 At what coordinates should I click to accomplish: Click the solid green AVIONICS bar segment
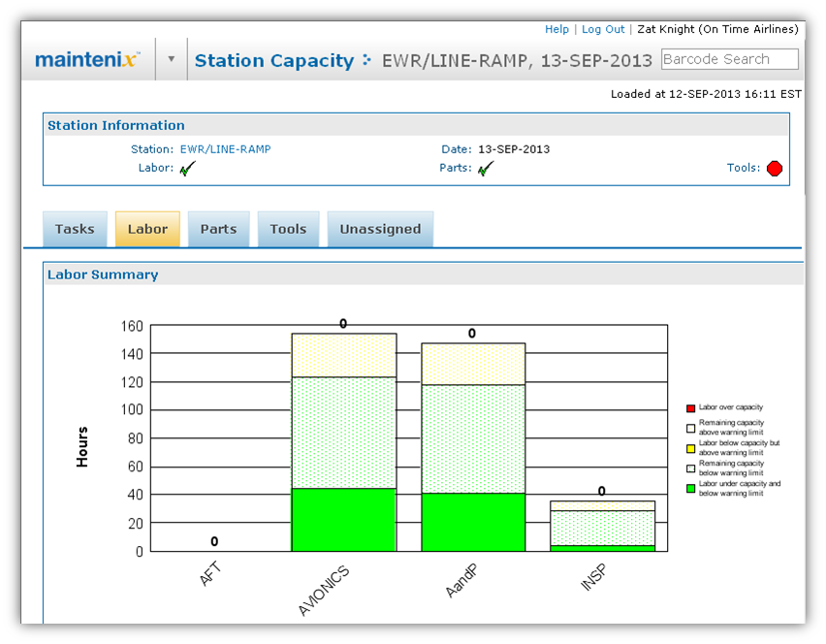point(343,520)
